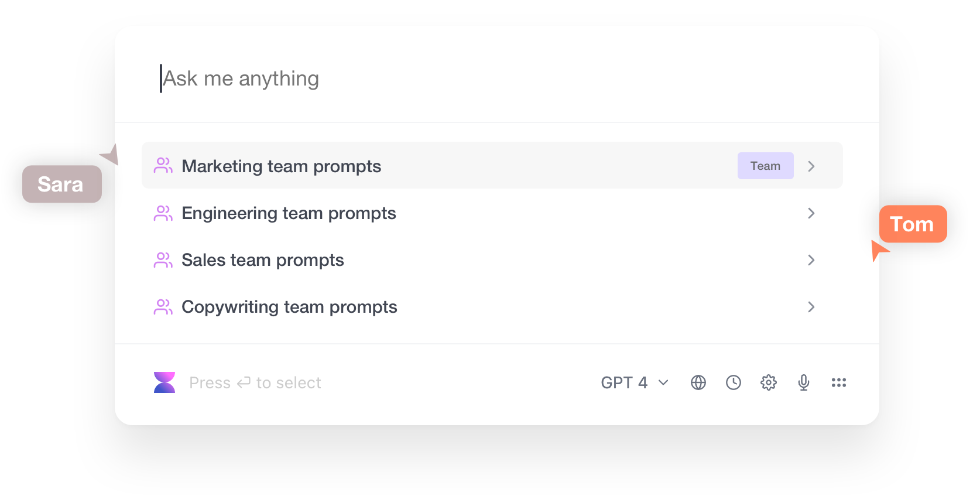980x499 pixels.
Task: Click the Team badge on Marketing
Action: (x=765, y=166)
